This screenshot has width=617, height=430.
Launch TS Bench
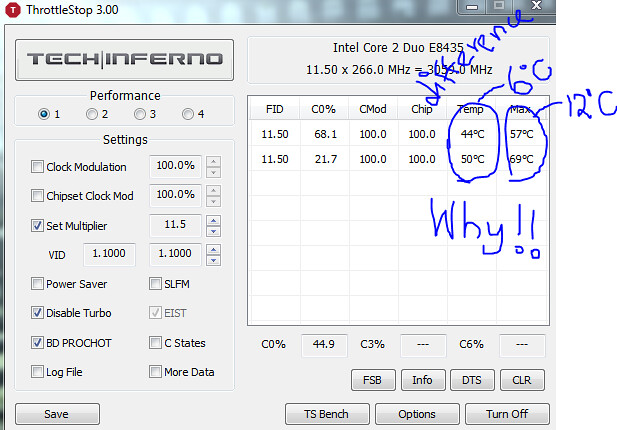(327, 414)
